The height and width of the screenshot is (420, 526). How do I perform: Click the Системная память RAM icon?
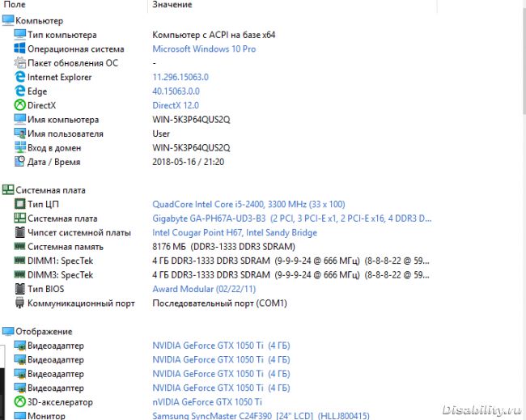click(19, 246)
